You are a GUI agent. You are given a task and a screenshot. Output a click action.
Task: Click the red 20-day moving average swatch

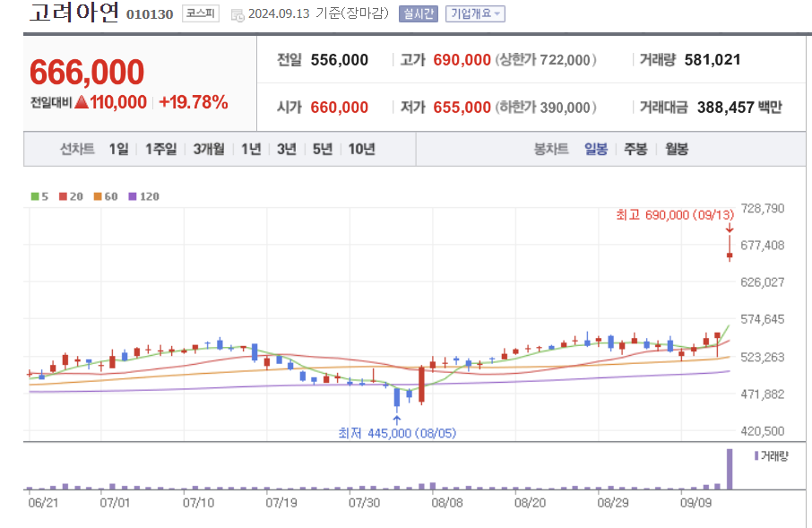click(63, 196)
